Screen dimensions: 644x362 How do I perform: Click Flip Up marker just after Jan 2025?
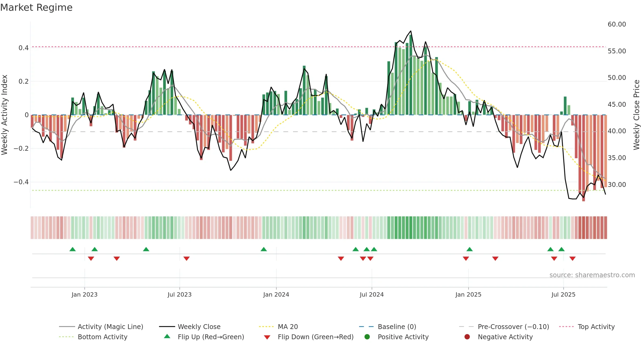470,249
